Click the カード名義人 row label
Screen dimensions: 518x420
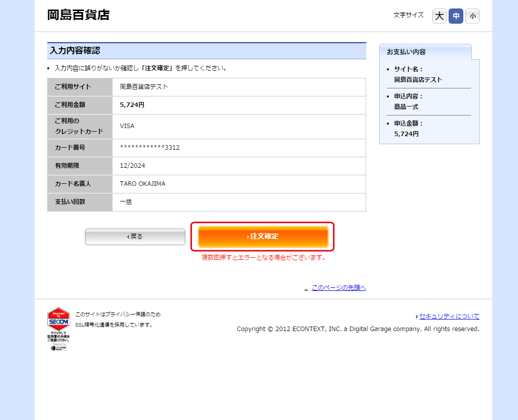[73, 184]
